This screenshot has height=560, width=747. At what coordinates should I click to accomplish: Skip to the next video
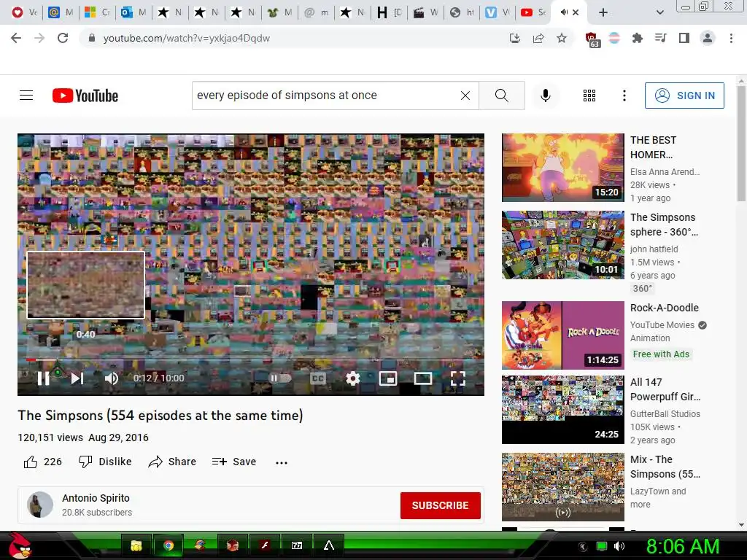click(77, 378)
